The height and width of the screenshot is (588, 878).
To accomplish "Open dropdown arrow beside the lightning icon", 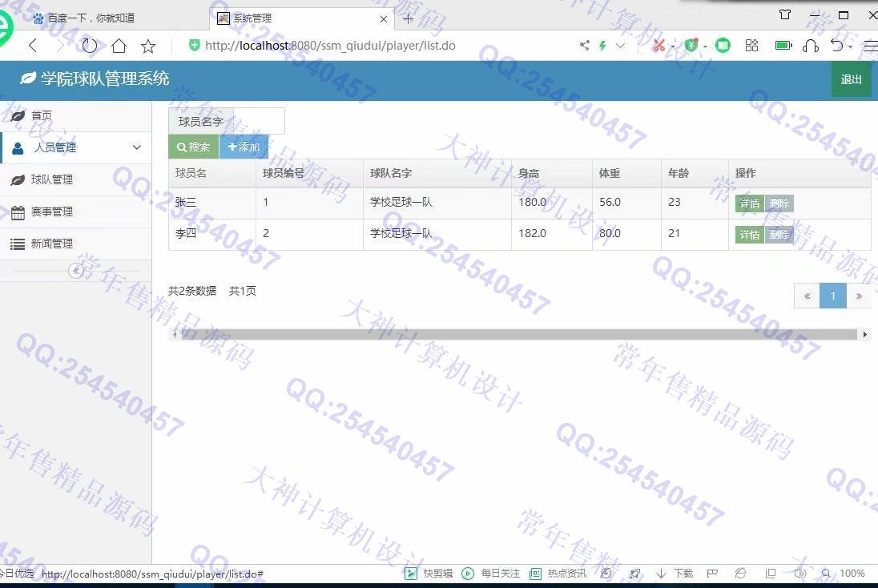I will point(620,46).
